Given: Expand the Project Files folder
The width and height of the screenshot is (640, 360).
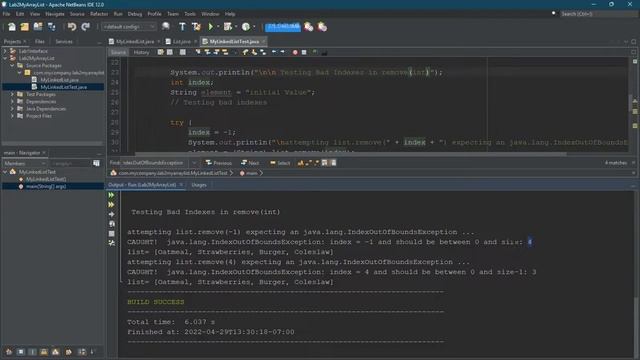Looking at the screenshot, I should pos(12,116).
